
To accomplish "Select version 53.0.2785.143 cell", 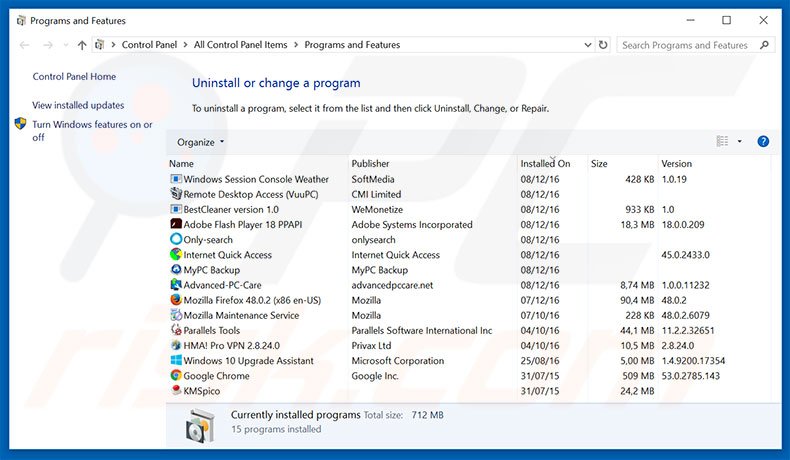I will click(x=690, y=376).
